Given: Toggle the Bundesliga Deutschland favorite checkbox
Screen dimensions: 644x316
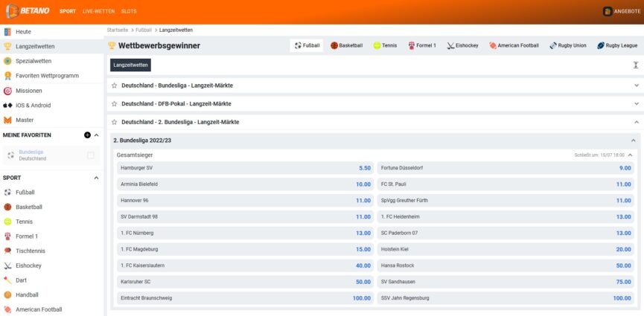Looking at the screenshot, I should 90,155.
